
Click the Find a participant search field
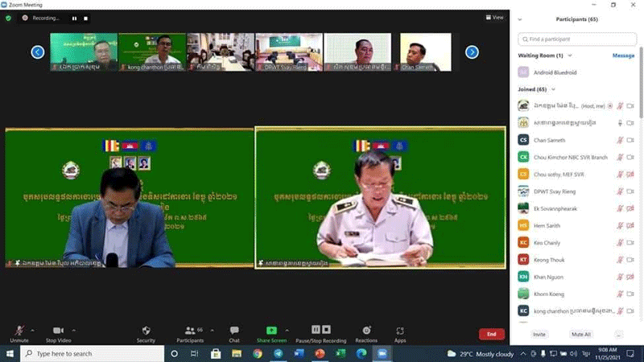(577, 38)
